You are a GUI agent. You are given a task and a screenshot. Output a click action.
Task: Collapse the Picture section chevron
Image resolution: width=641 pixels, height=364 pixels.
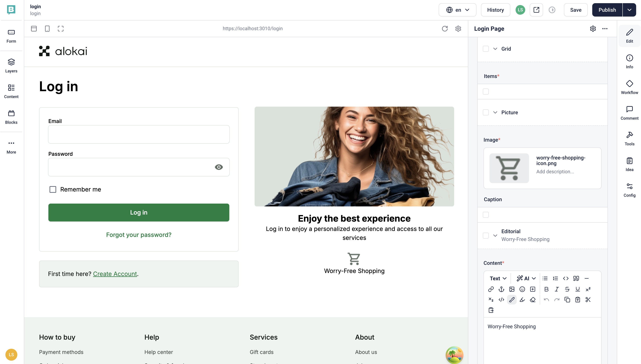point(495,113)
